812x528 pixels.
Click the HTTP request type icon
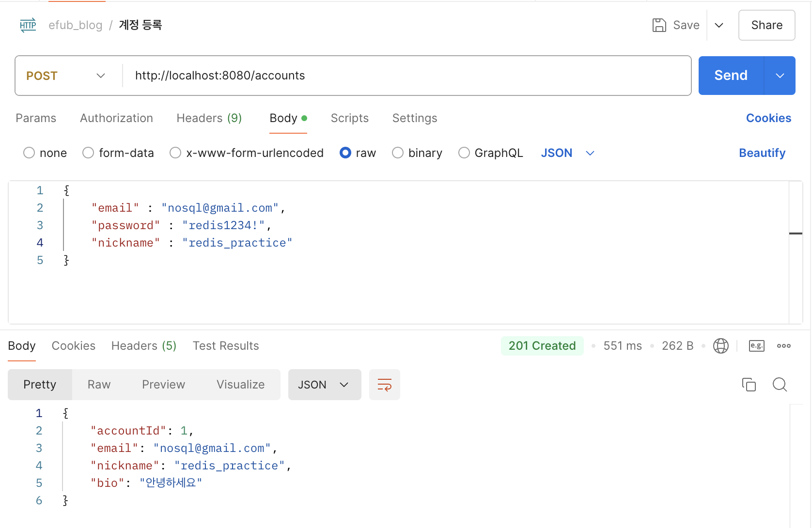coord(28,25)
